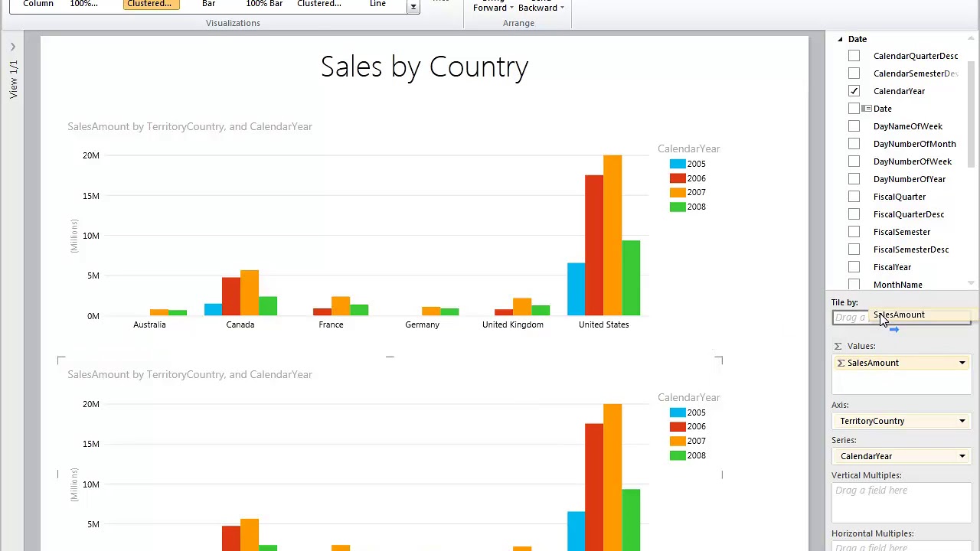Screen dimensions: 980x551
Task: Choose the 100% Bar visualization
Action: point(264,4)
